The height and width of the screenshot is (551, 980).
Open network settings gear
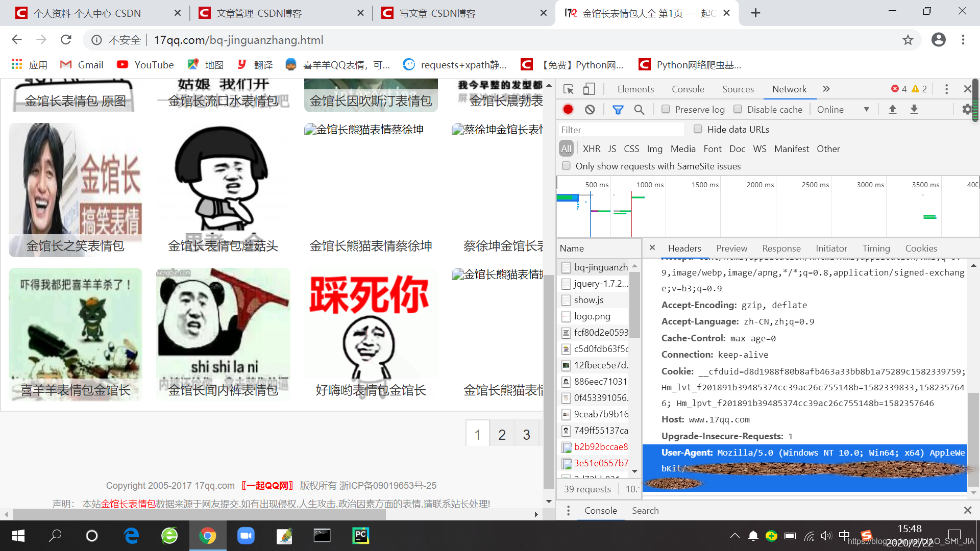[x=967, y=109]
